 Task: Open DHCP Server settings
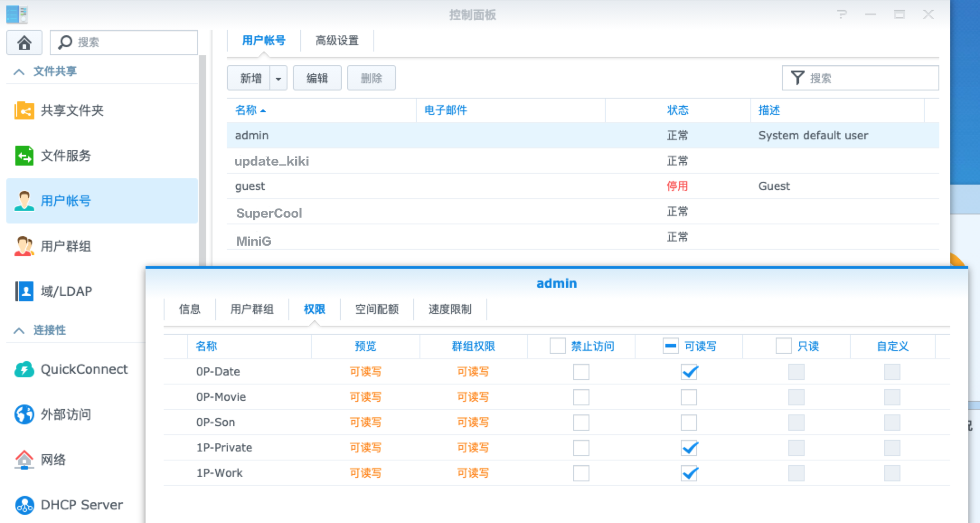point(81,504)
